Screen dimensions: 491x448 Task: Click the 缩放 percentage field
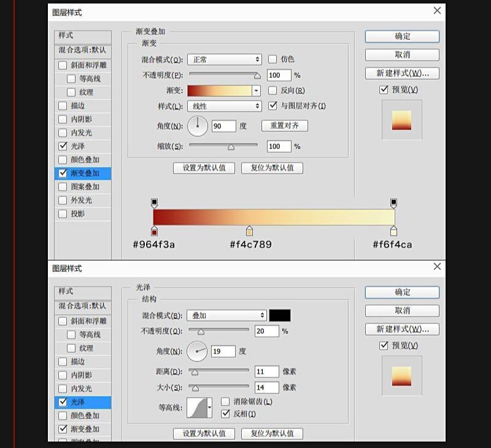(279, 147)
